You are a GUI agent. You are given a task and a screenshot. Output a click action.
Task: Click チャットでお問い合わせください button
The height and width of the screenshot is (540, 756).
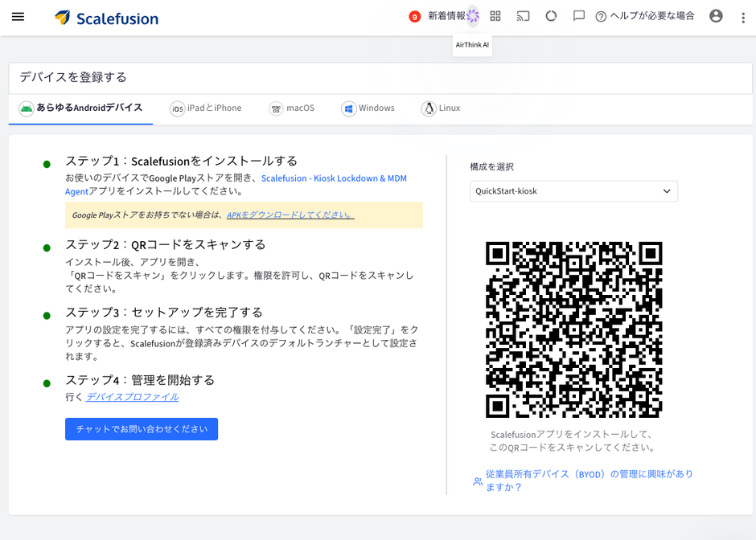[x=142, y=429]
